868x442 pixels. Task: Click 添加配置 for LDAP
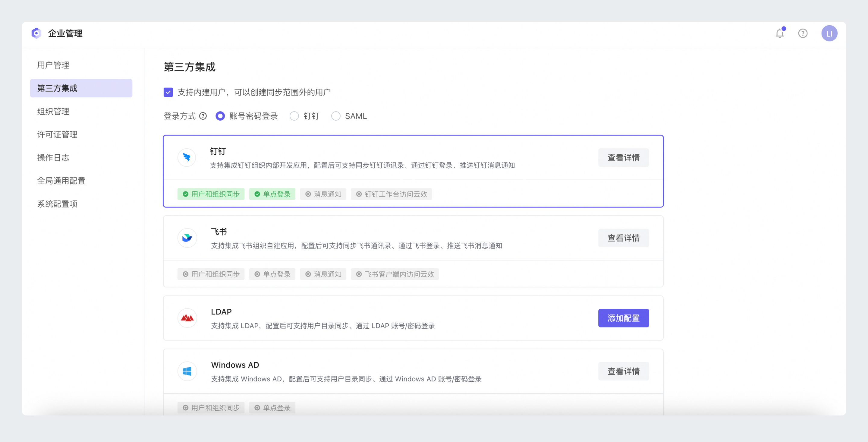pyautogui.click(x=623, y=318)
